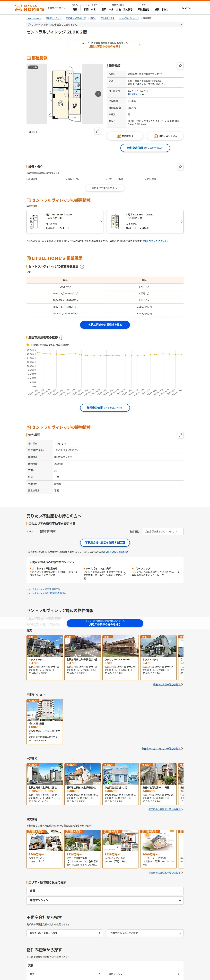Open 中古戸建 緑ケ丘1丁目 3580万円 card
This screenshot has height=980, width=210.
click(120, 784)
